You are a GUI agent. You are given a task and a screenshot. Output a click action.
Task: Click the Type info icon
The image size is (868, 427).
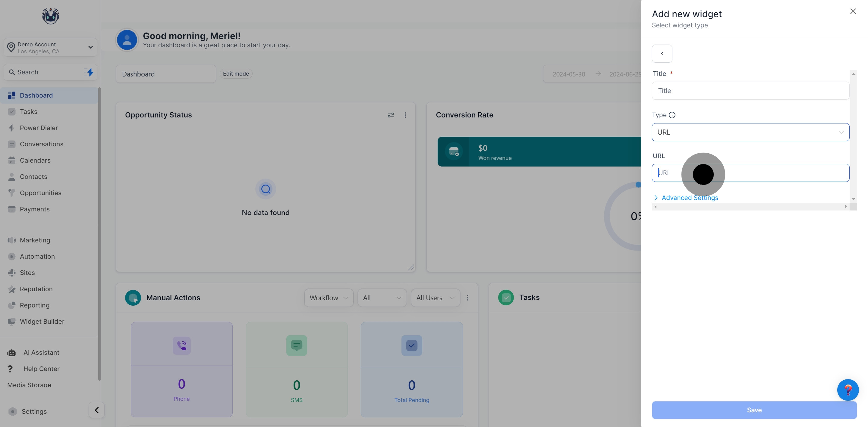(x=672, y=115)
